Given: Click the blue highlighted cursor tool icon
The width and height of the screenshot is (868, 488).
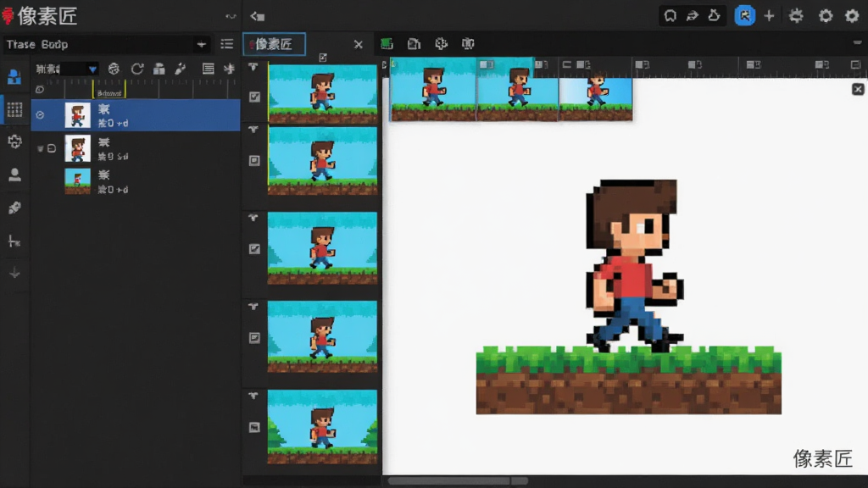Looking at the screenshot, I should pos(744,15).
